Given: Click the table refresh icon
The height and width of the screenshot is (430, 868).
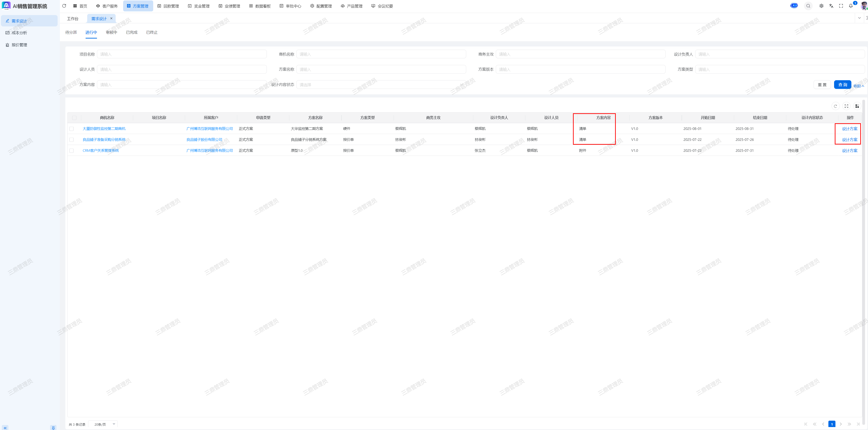Looking at the screenshot, I should click(x=835, y=106).
